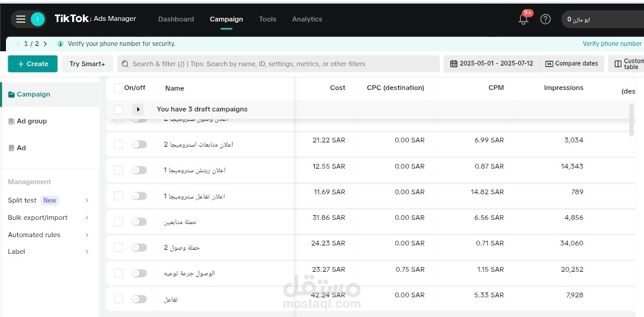Click the 14.82 SAR CPM value
The width and height of the screenshot is (644, 317).
(x=487, y=192)
